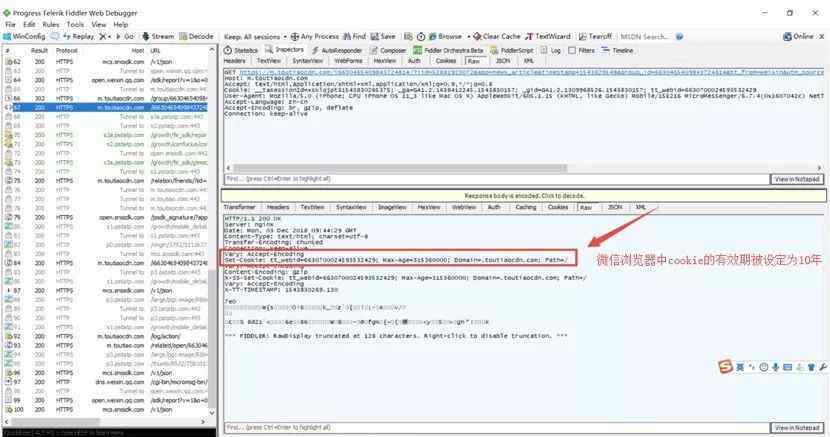Open Keep: All sessions dropdown
830x437 pixels.
[255, 37]
